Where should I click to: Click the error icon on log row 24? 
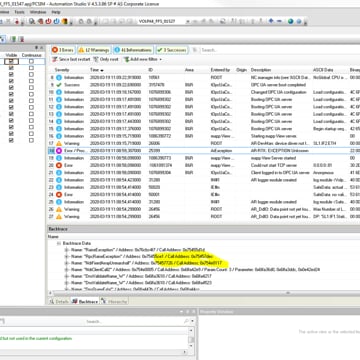59,195
